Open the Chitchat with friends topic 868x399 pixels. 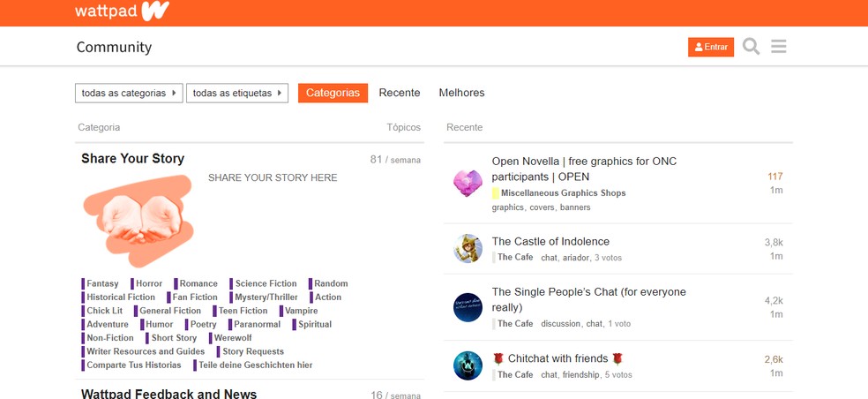point(557,358)
